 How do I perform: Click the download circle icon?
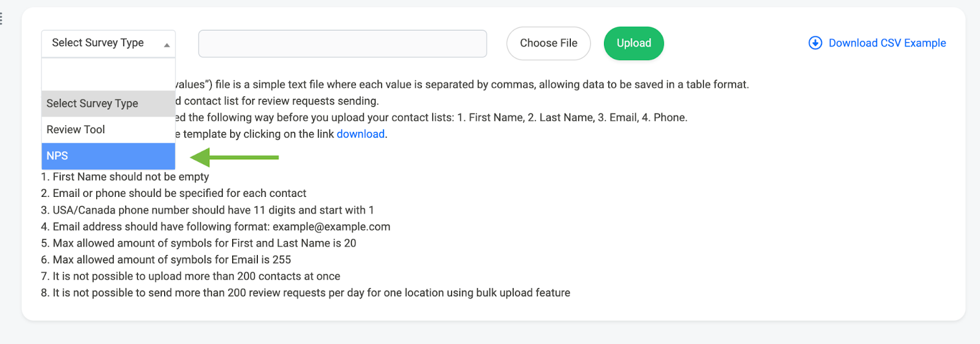pos(815,43)
